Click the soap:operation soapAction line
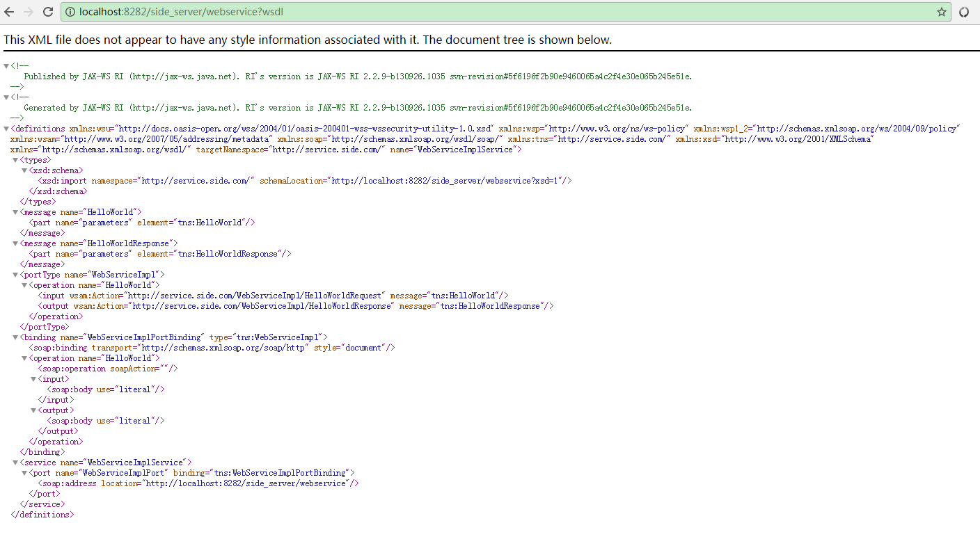Image resolution: width=980 pixels, height=555 pixels. click(108, 369)
